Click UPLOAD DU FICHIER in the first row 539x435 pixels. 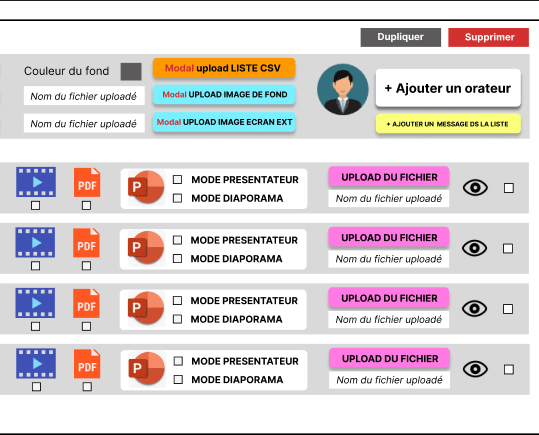tap(389, 177)
